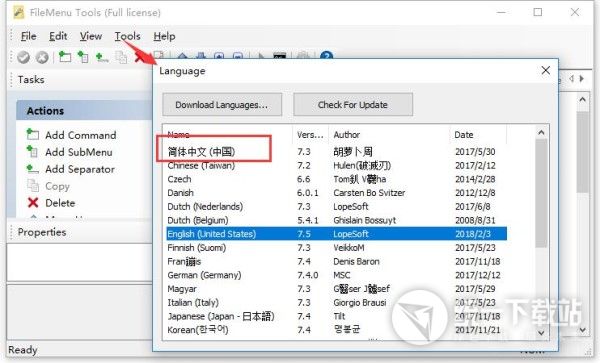The image size is (600, 363).
Task: Click the red X Delete icon in Actions
Action: click(33, 203)
